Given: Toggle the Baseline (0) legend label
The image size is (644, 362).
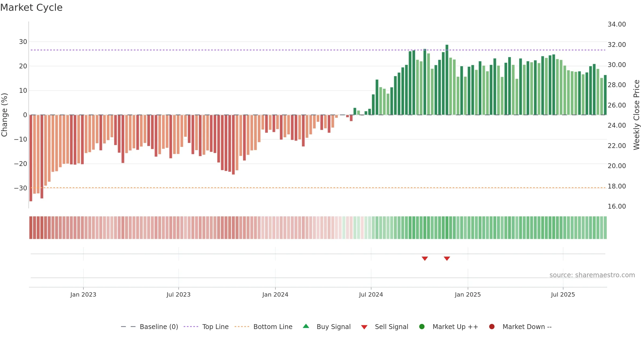Looking at the screenshot, I should (159, 327).
